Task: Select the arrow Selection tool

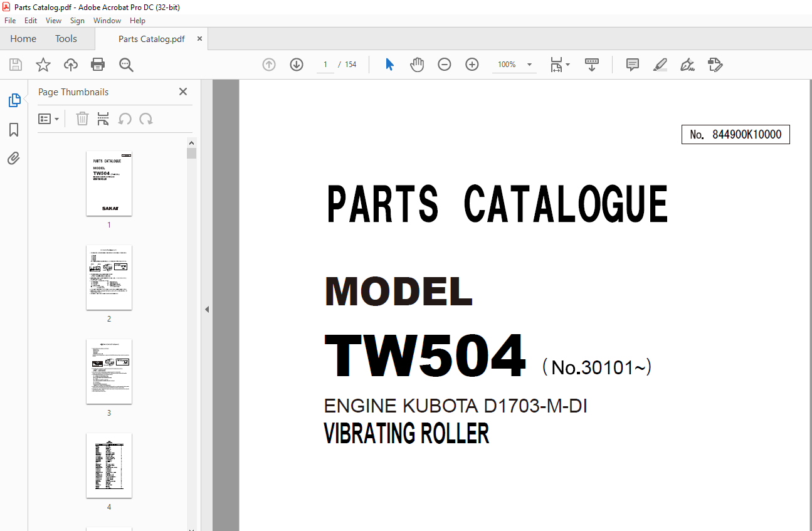Action: (x=389, y=65)
